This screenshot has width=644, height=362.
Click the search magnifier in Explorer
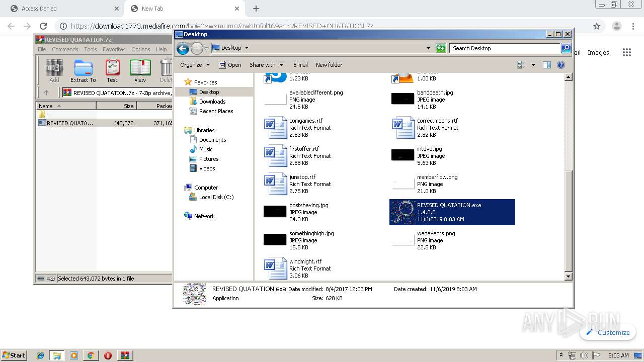(x=566, y=48)
